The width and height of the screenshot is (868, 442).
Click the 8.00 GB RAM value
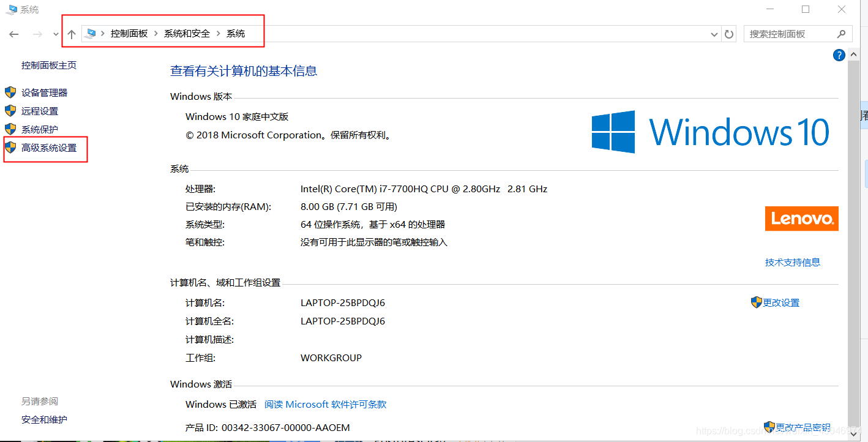(349, 207)
